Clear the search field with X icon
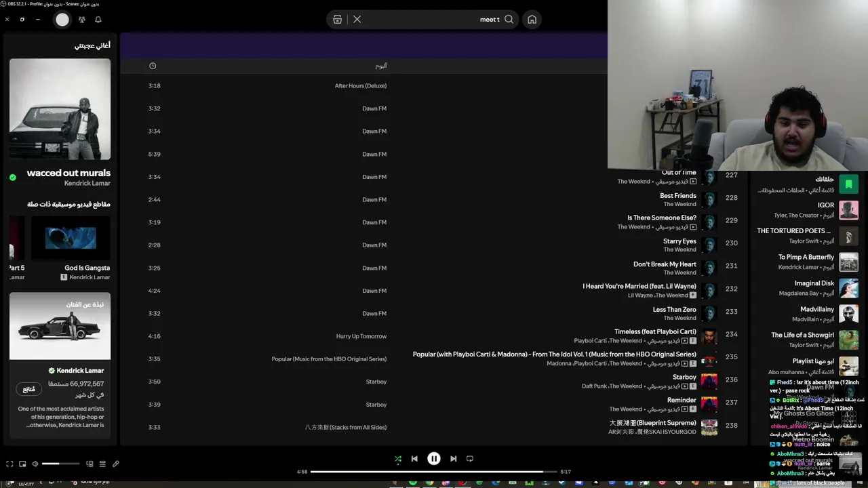Image resolution: width=868 pixels, height=488 pixels. 357,20
